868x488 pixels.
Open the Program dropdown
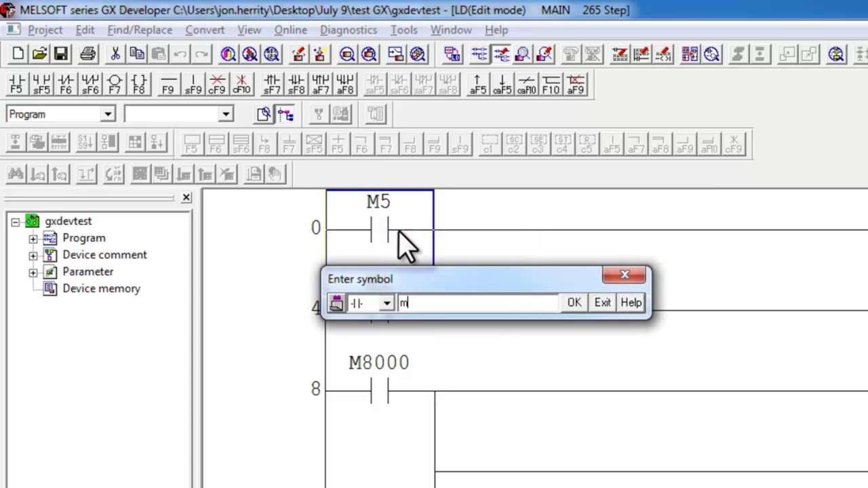click(x=108, y=115)
